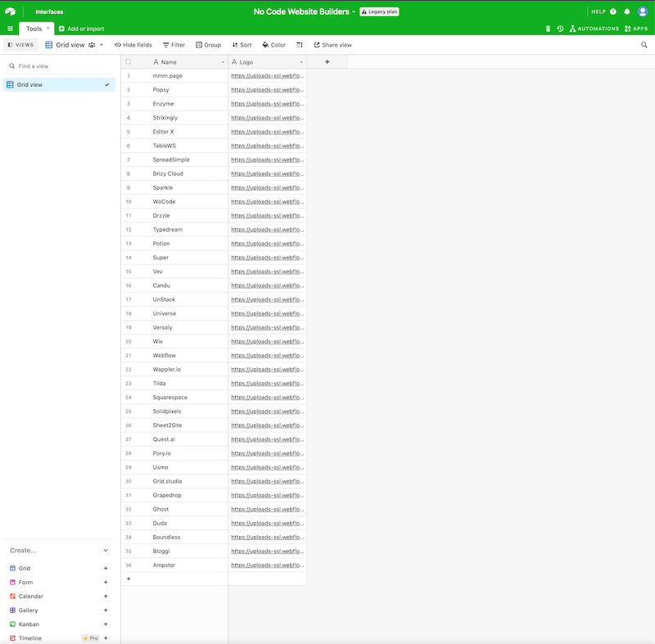Open the Tools menu
Screen dimensions: 655x644
(x=36, y=28)
